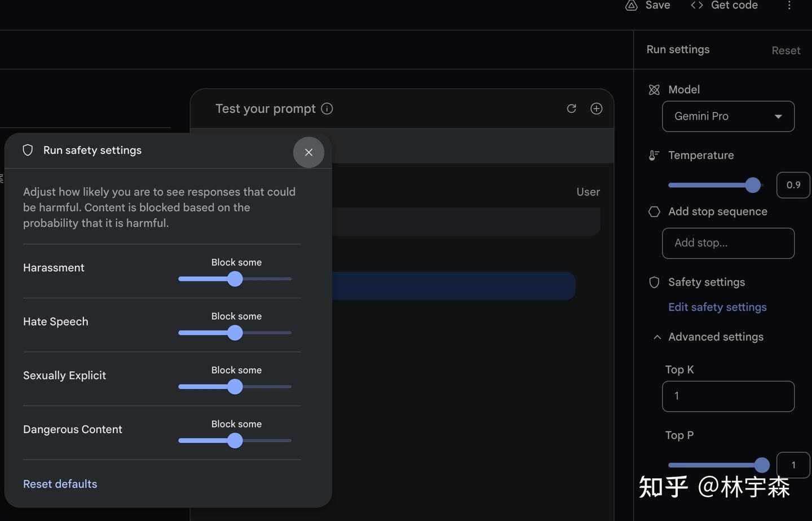Click the plus circle icon beside refresh
Viewport: 812px width, 521px height.
pyautogui.click(x=596, y=108)
